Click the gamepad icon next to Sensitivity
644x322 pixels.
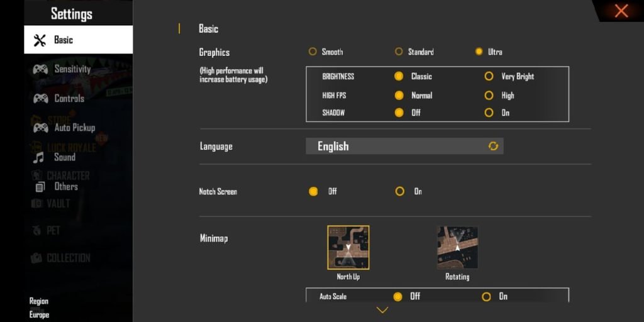pos(40,69)
